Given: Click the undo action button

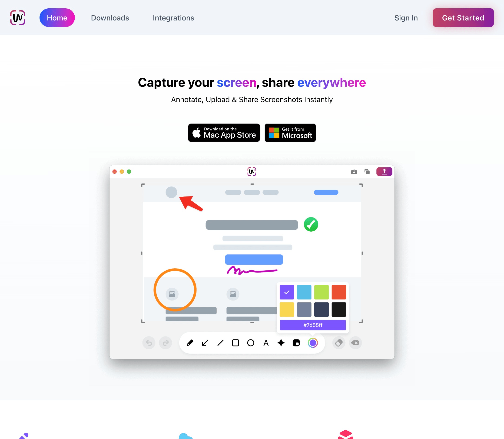Looking at the screenshot, I should click(x=149, y=343).
